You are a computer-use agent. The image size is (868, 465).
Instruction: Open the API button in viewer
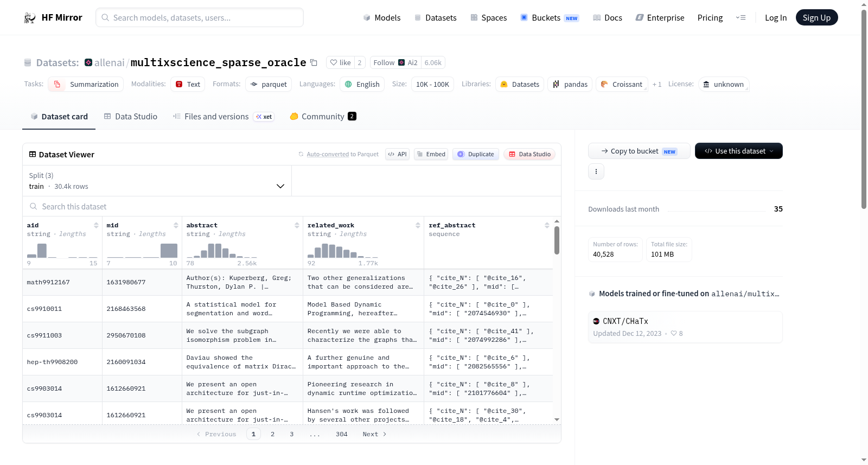pyautogui.click(x=397, y=154)
